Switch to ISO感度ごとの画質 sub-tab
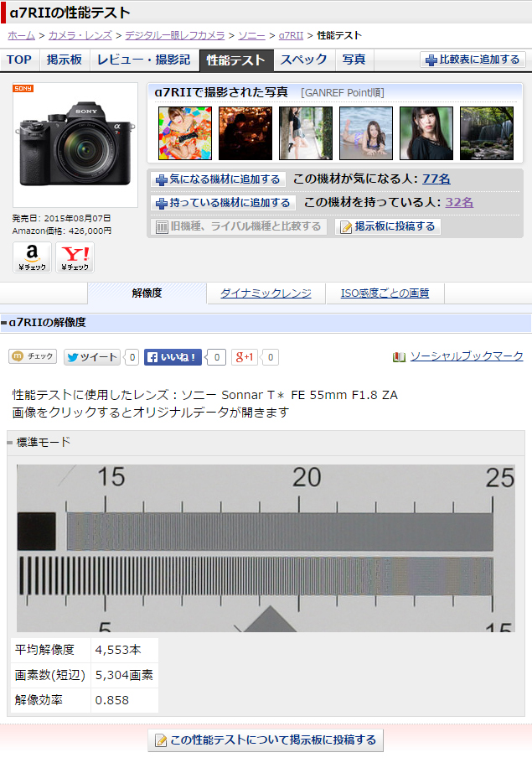The height and width of the screenshot is (763, 532). pyautogui.click(x=385, y=293)
